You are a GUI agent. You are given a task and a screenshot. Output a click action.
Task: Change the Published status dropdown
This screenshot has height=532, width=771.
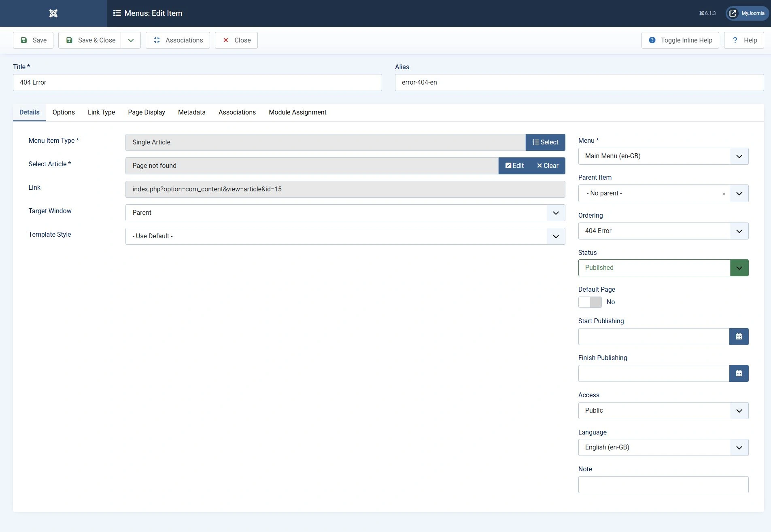[663, 268]
